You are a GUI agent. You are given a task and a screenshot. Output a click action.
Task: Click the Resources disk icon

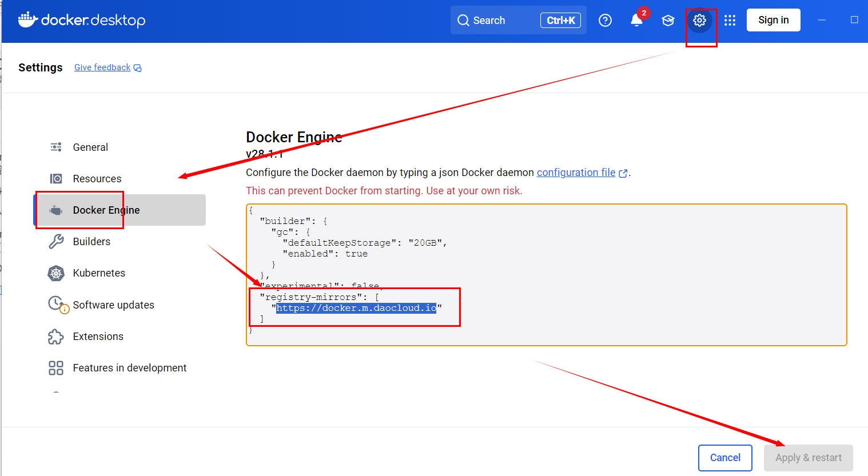coord(56,179)
